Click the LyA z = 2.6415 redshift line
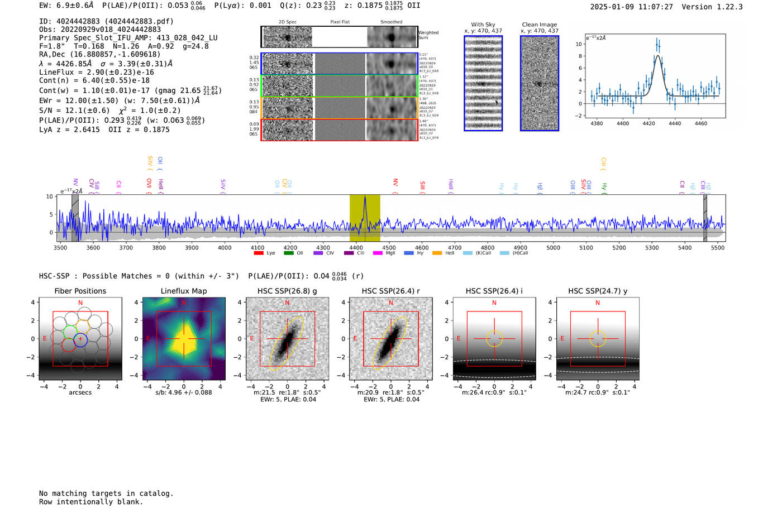 click(x=104, y=130)
